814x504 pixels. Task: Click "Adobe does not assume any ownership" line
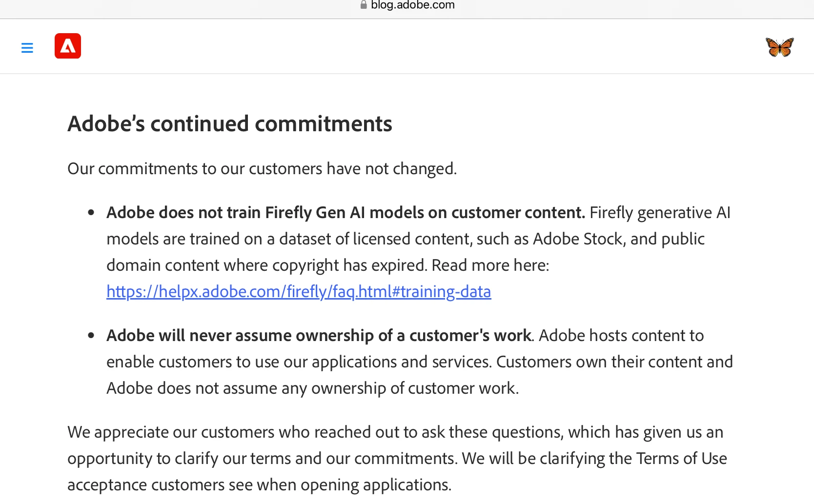(x=313, y=388)
